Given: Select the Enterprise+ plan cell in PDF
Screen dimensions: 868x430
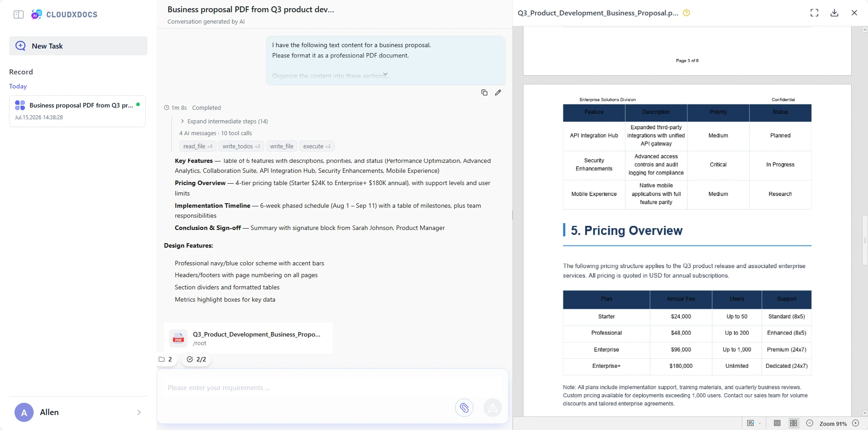Looking at the screenshot, I should point(607,366).
